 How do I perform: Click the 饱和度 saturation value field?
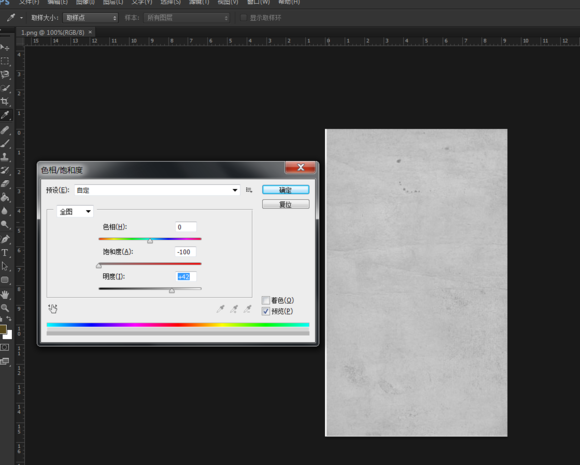coord(186,252)
